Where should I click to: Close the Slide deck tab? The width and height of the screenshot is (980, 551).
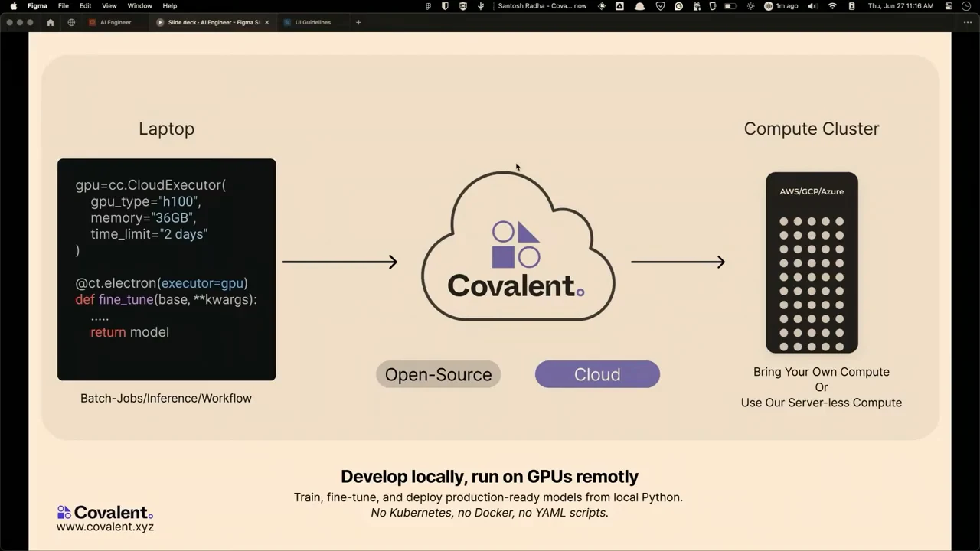(266, 22)
